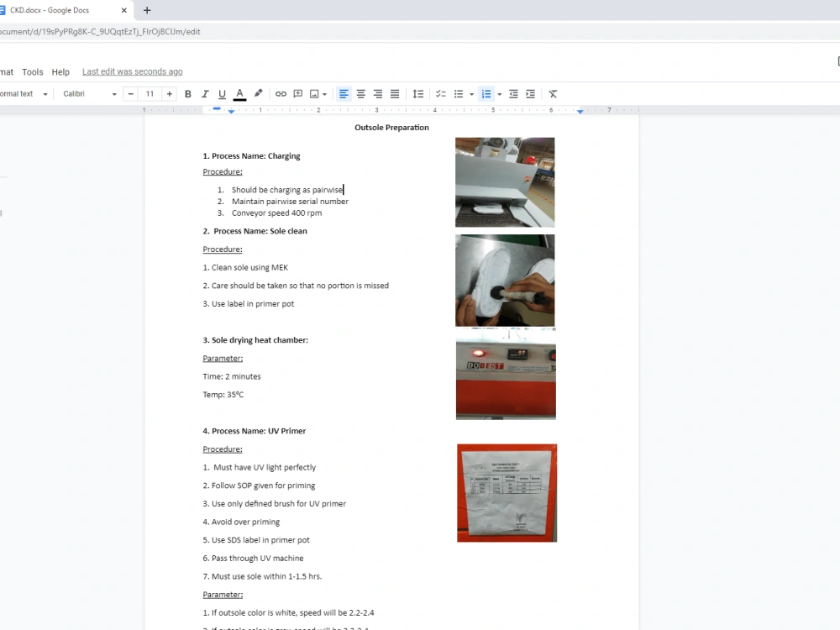This screenshot has width=840, height=630.
Task: Toggle a checklist
Action: pyautogui.click(x=440, y=93)
